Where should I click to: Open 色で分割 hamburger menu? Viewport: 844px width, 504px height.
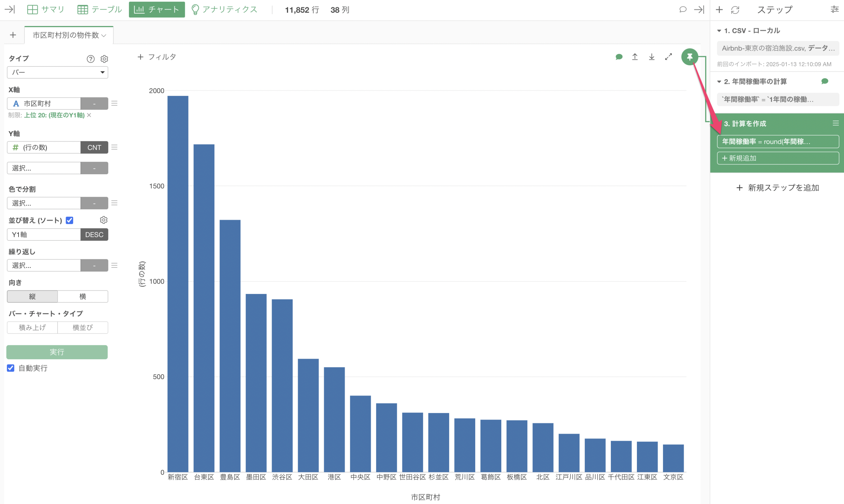[115, 203]
